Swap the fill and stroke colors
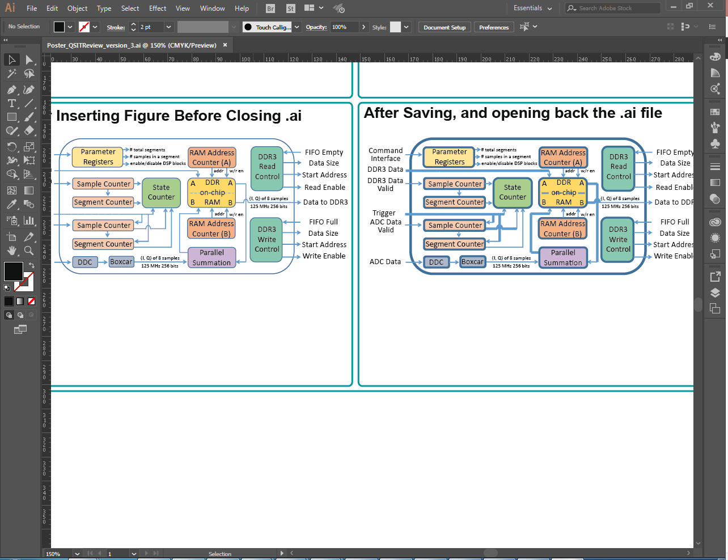The height and width of the screenshot is (560, 728). pos(32,265)
